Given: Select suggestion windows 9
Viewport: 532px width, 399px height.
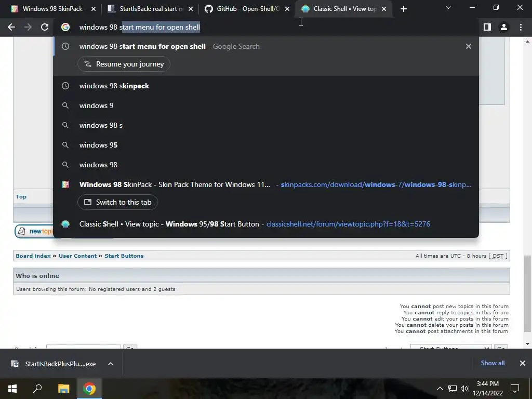Looking at the screenshot, I should point(266,105).
